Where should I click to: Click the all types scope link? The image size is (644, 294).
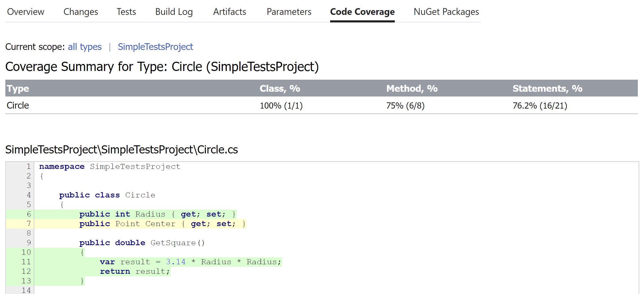tap(85, 47)
